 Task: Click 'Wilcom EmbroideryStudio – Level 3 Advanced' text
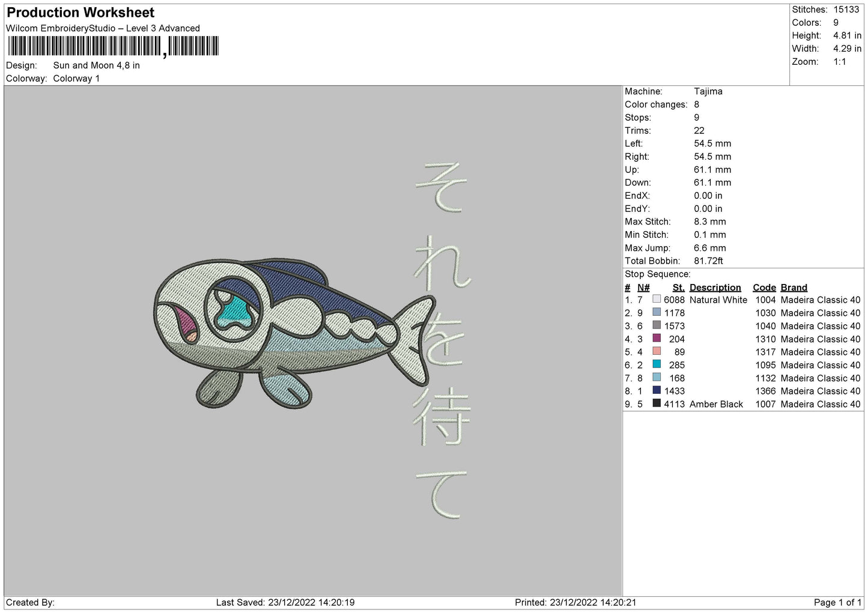(103, 28)
